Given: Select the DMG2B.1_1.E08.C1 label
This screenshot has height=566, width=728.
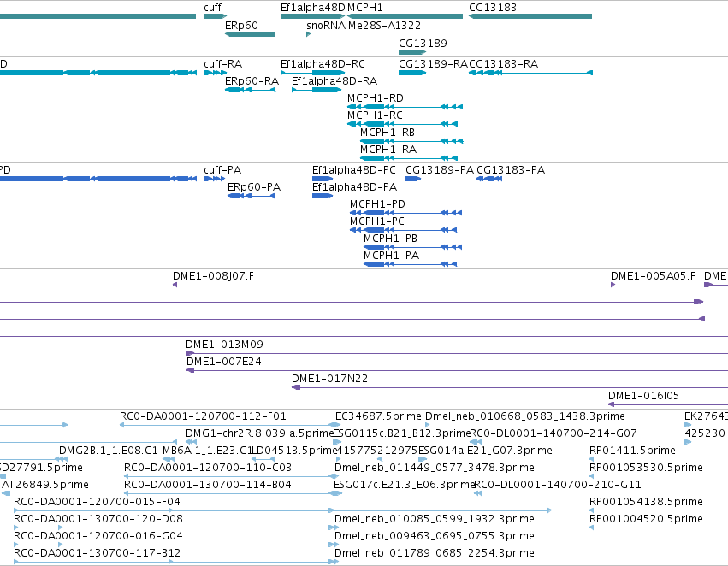Looking at the screenshot, I should (108, 451).
